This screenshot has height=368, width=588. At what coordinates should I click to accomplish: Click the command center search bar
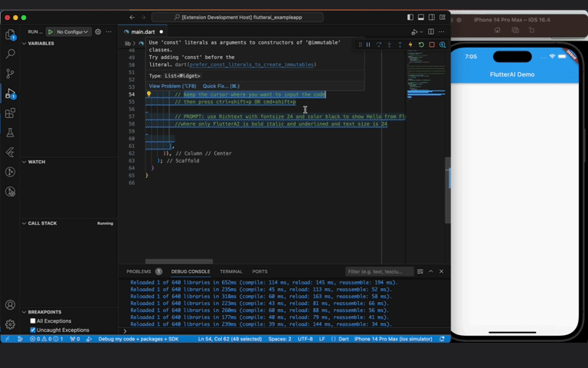point(238,18)
